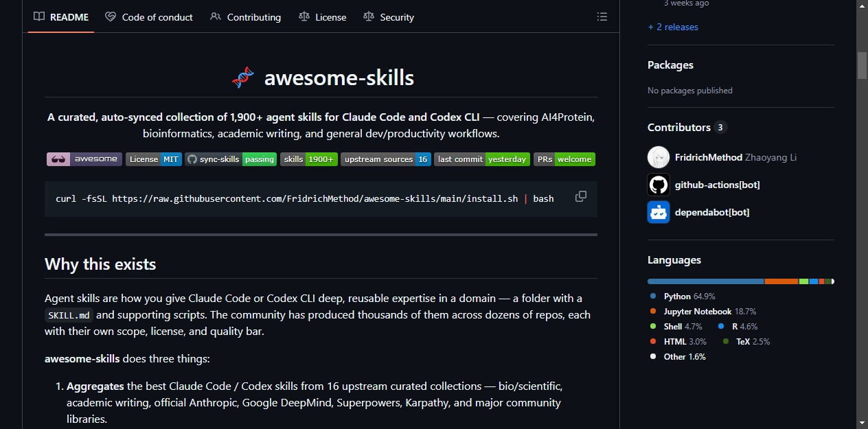Switch to the Code of conduct tab
This screenshot has width=868, height=429.
point(149,16)
